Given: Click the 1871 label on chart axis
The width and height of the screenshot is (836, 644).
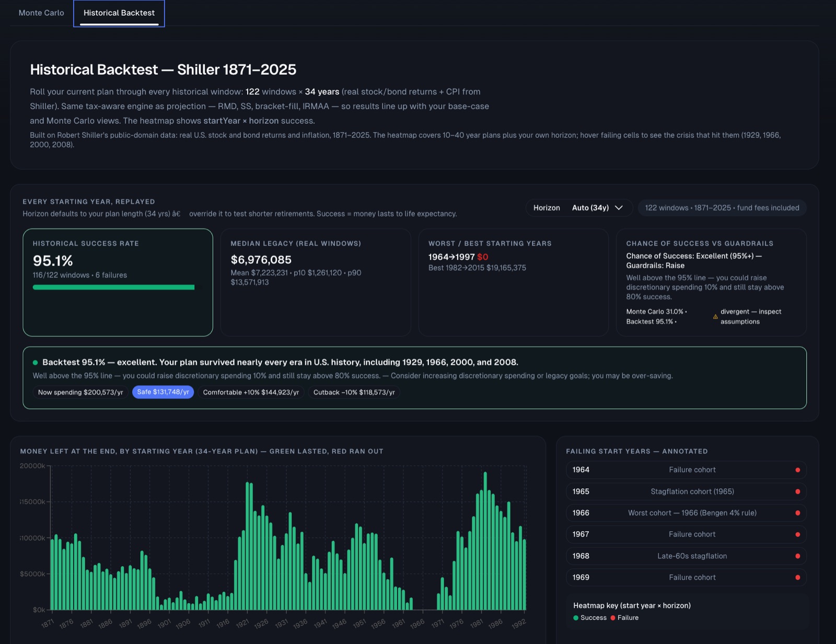Looking at the screenshot, I should (x=48, y=624).
